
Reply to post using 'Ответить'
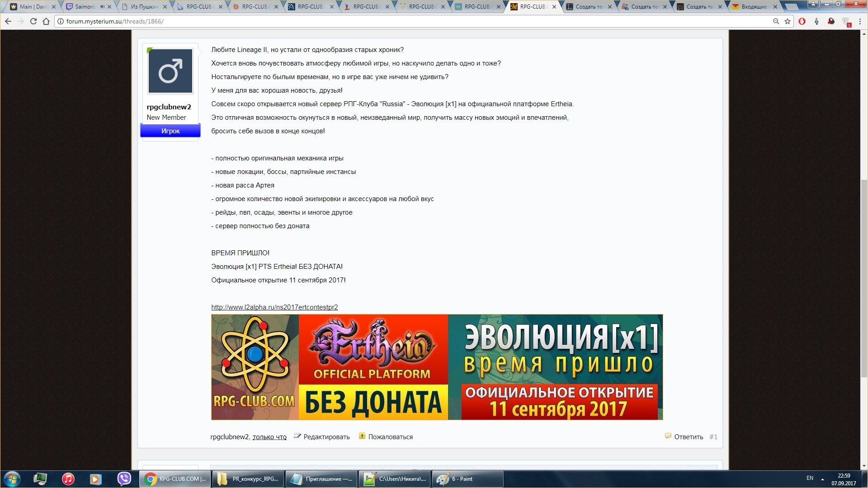[689, 437]
